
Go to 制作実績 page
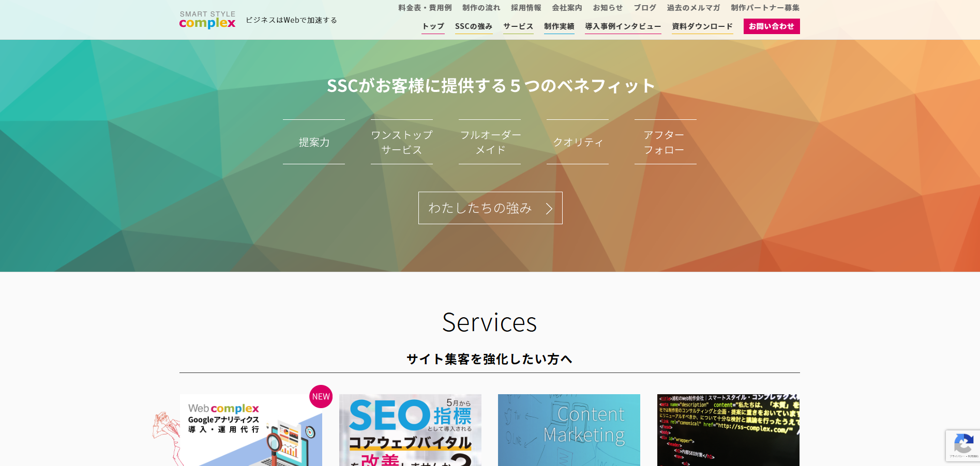coord(559,26)
